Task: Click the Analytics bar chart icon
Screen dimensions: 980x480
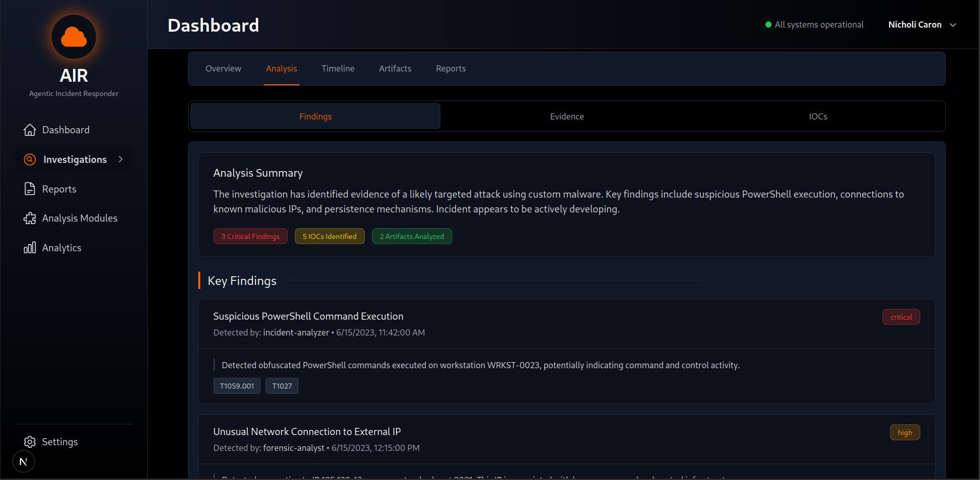Action: 30,248
